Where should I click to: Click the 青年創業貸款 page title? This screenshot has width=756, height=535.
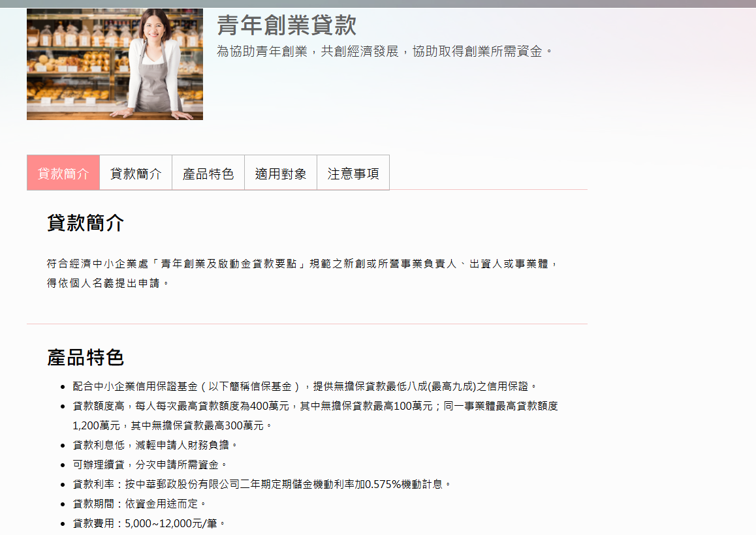point(287,25)
